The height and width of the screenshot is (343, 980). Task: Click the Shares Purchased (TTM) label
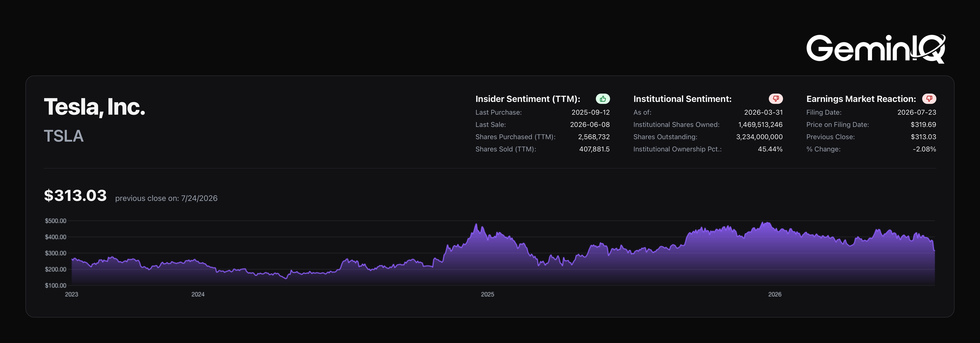tap(515, 137)
